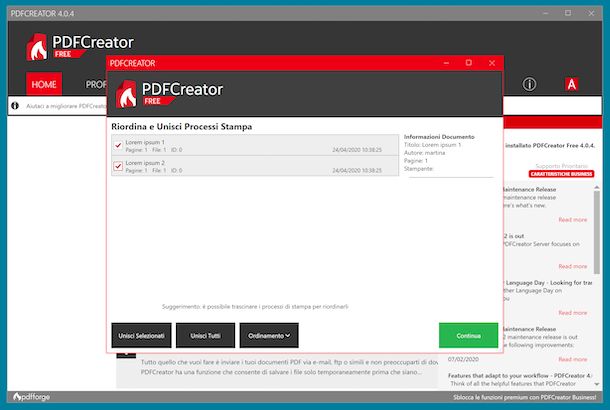
Task: Click the green Continua button
Action: click(468, 335)
